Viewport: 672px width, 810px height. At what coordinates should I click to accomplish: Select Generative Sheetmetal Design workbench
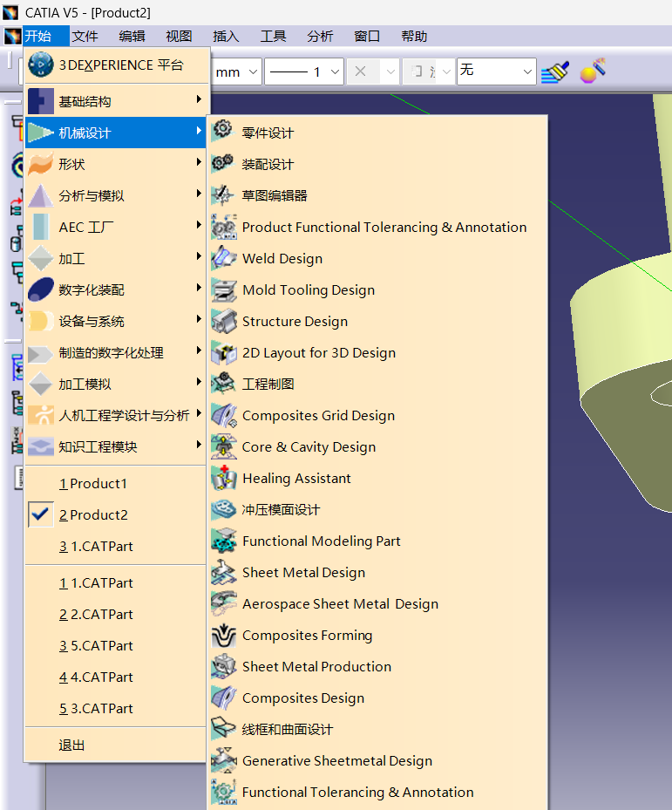[336, 760]
